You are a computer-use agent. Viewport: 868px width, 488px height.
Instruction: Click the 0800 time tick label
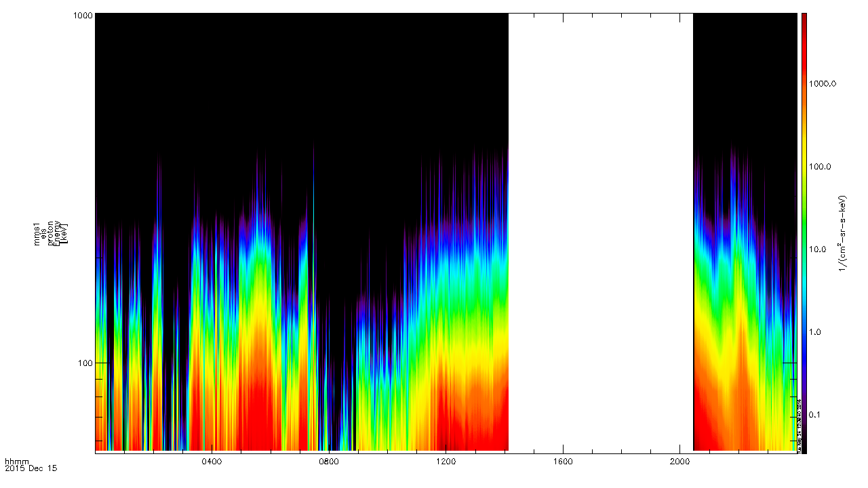(x=329, y=461)
